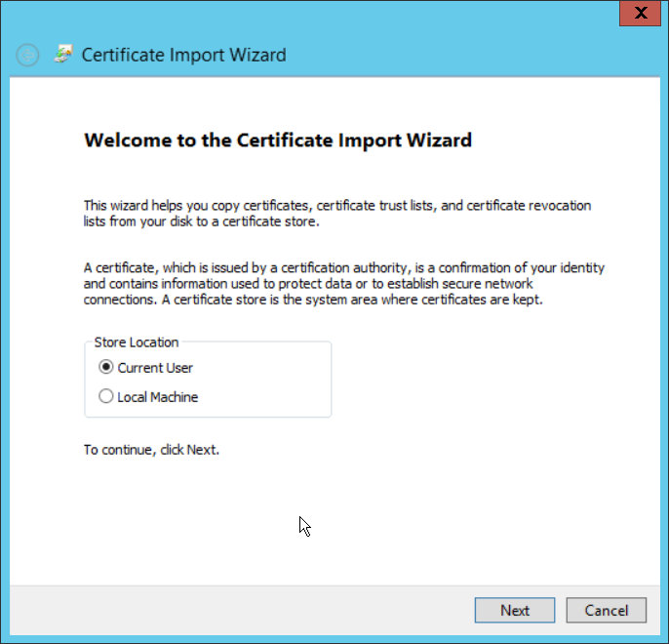Select the Current User radio button
This screenshot has width=669, height=644.
tap(106, 368)
